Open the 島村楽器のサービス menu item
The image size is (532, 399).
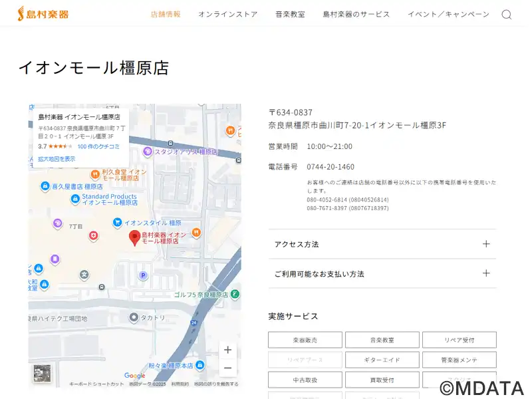click(356, 14)
